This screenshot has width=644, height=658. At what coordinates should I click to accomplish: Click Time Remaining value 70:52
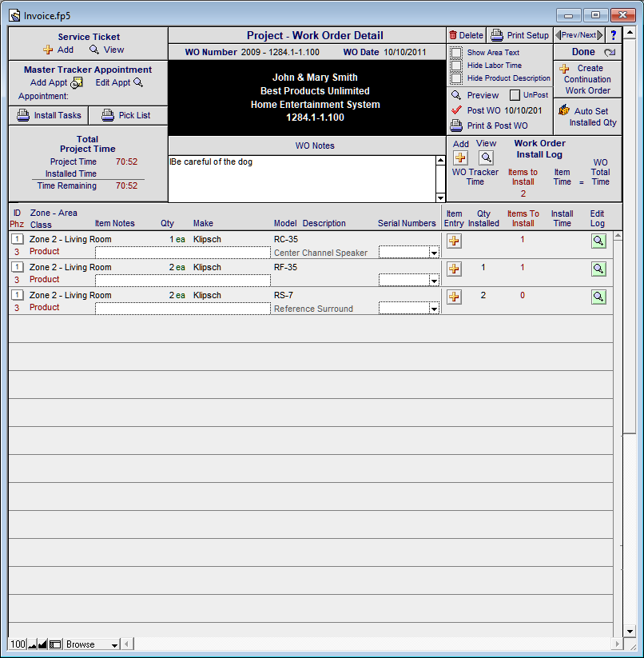(126, 185)
